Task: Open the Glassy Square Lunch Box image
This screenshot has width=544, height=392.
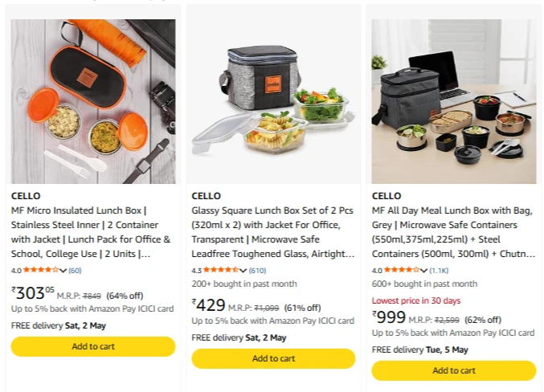Action: click(x=273, y=101)
